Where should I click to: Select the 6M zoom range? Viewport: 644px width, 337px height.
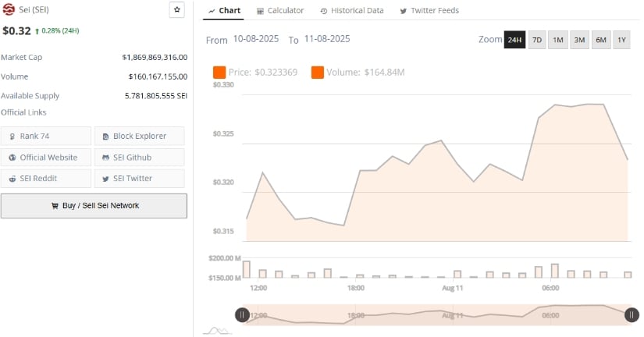pyautogui.click(x=601, y=40)
